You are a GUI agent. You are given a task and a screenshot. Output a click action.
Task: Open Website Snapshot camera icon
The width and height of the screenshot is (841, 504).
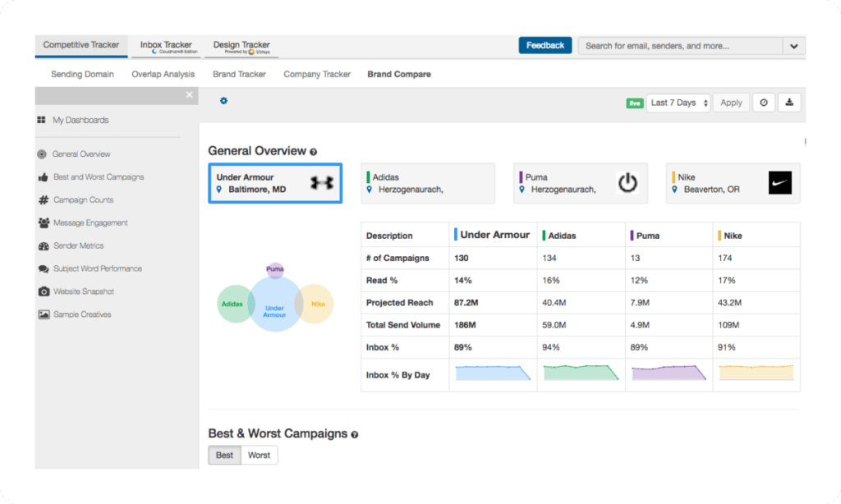pos(44,291)
